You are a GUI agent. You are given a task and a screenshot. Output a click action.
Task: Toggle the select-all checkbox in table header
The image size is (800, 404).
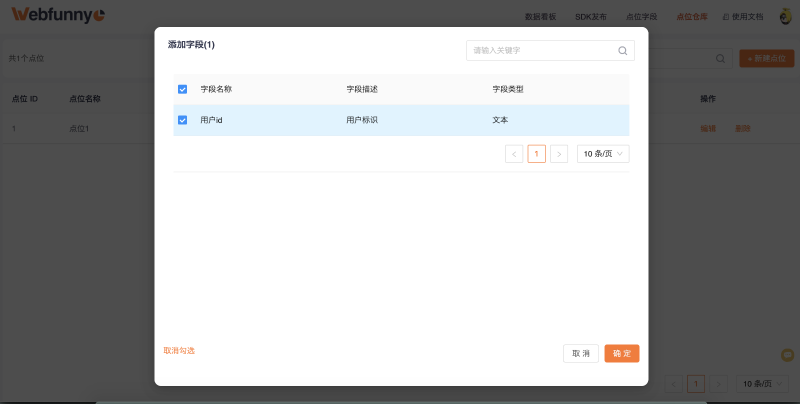point(183,89)
